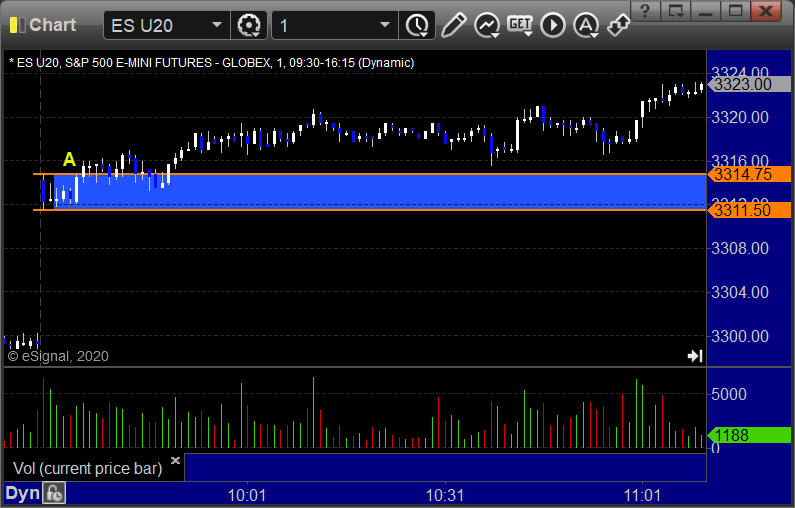This screenshot has height=508, width=795.
Task: Close the chart window
Action: [766, 11]
